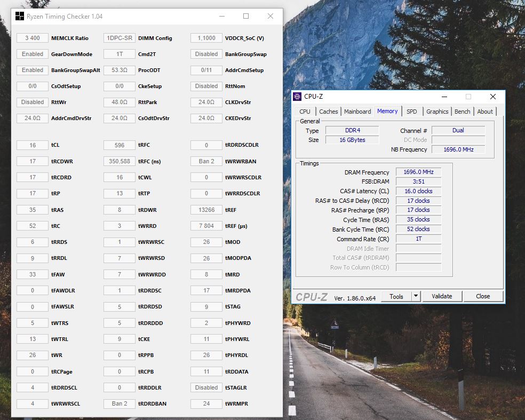The height and width of the screenshot is (420, 525).
Task: Click the tWR value 26 field
Action: (x=33, y=355)
